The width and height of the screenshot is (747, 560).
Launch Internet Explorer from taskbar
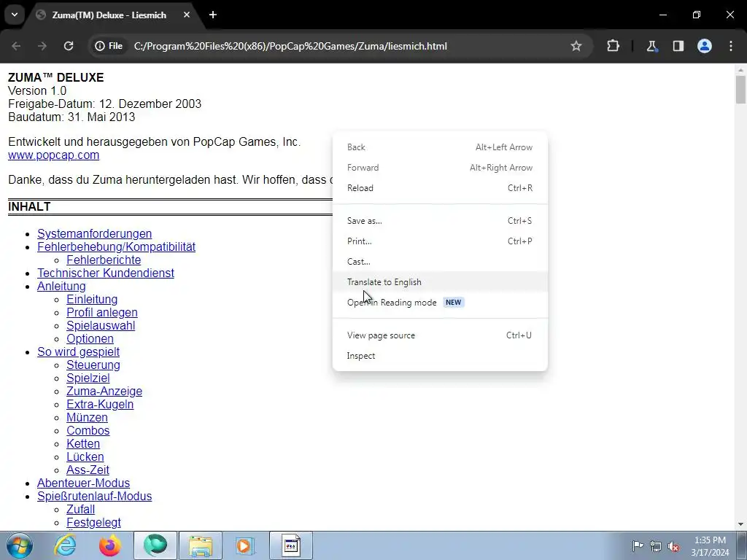[x=65, y=545]
